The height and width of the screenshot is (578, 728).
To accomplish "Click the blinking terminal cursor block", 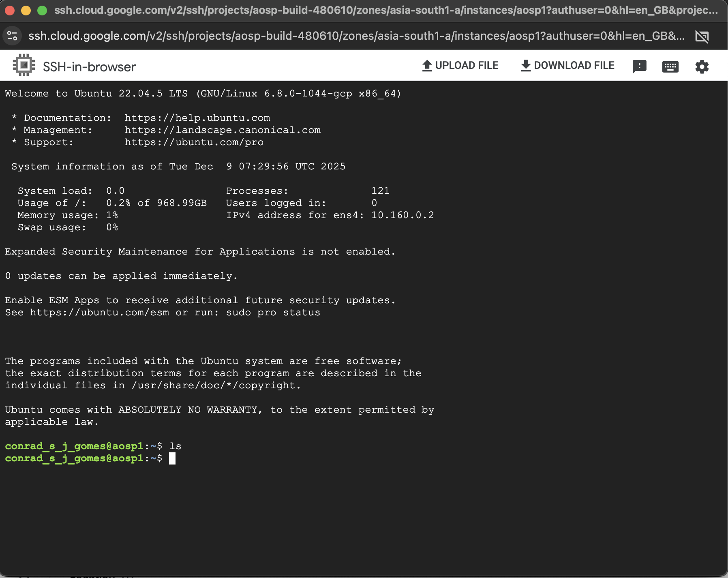I will tap(172, 459).
